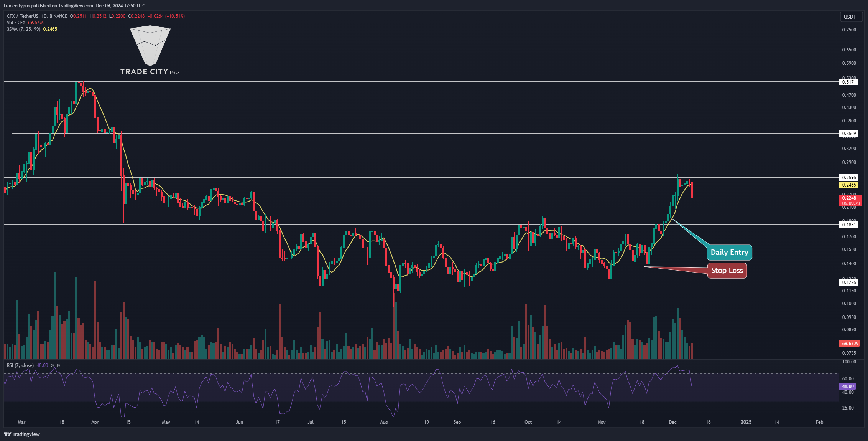Click the 0.5900 price axis label
The image size is (868, 441).
click(849, 63)
